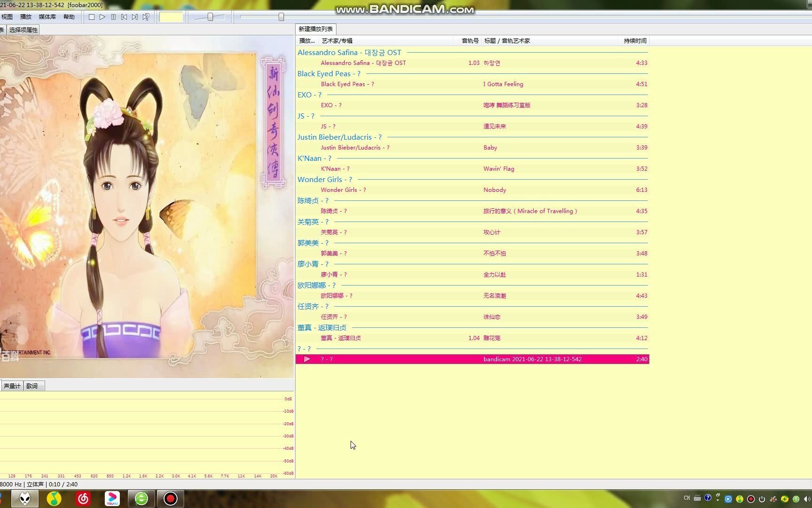
Task: Select the track 旅行的意义 (Miracle of Travelling)
Action: click(x=472, y=211)
